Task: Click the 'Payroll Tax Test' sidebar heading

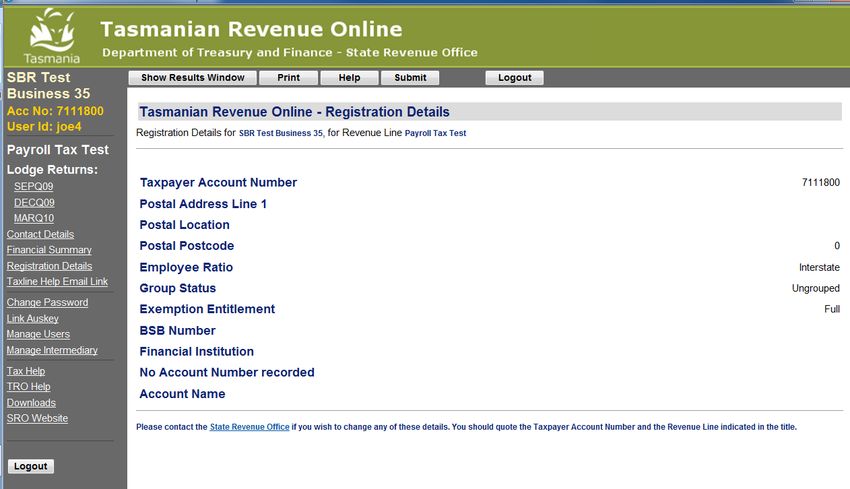Action: pos(58,150)
